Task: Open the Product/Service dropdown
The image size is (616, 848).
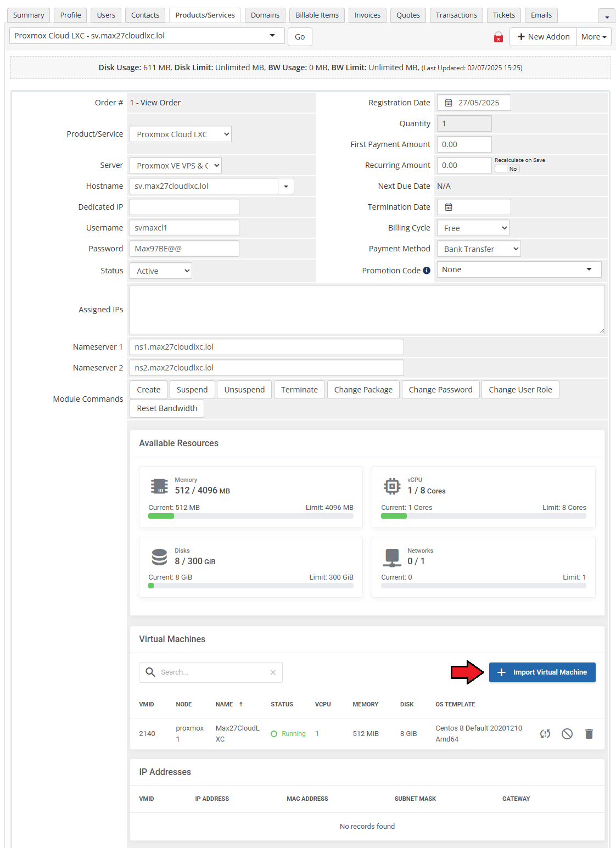Action: (x=181, y=134)
